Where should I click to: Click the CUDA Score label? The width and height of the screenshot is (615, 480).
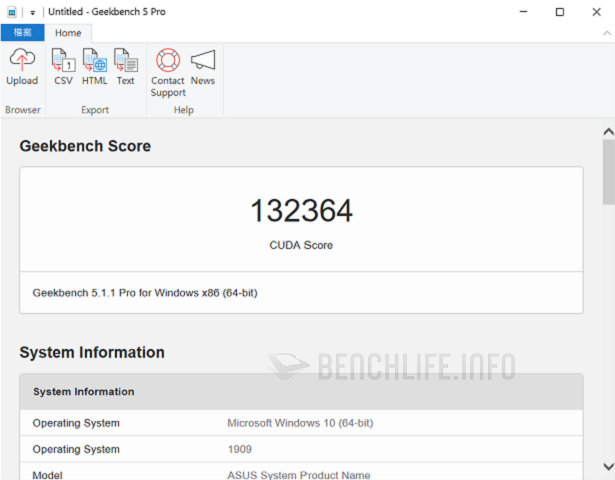[301, 245]
